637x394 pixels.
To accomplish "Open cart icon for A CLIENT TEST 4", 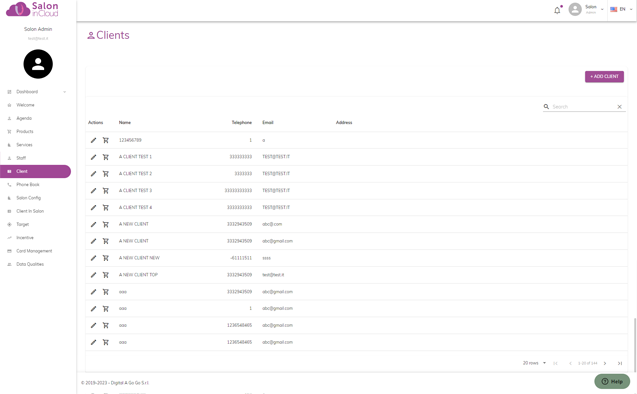I will click(x=106, y=208).
